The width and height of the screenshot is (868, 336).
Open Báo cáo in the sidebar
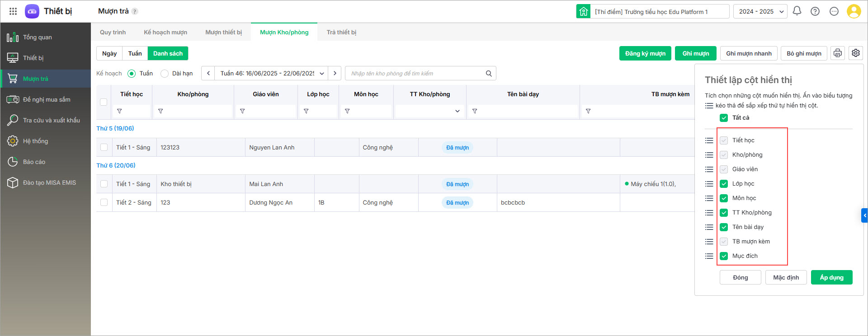(x=34, y=162)
